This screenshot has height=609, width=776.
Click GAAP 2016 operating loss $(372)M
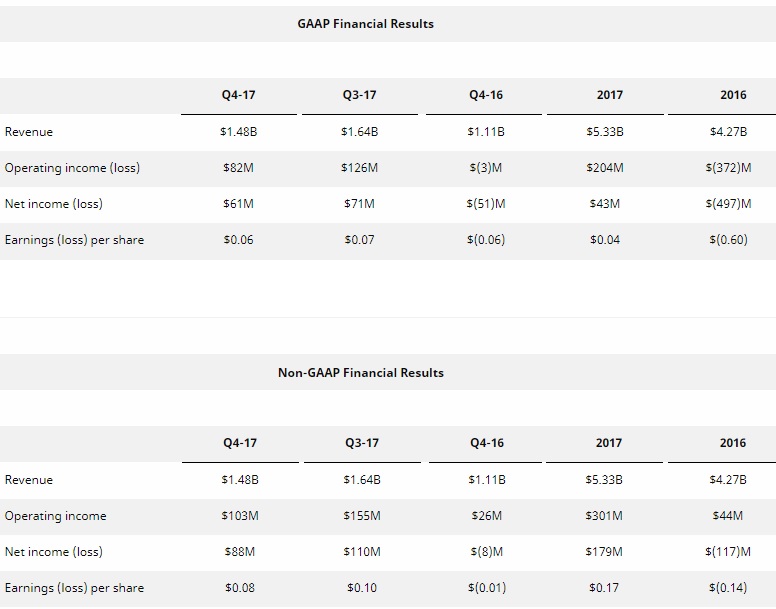728,168
